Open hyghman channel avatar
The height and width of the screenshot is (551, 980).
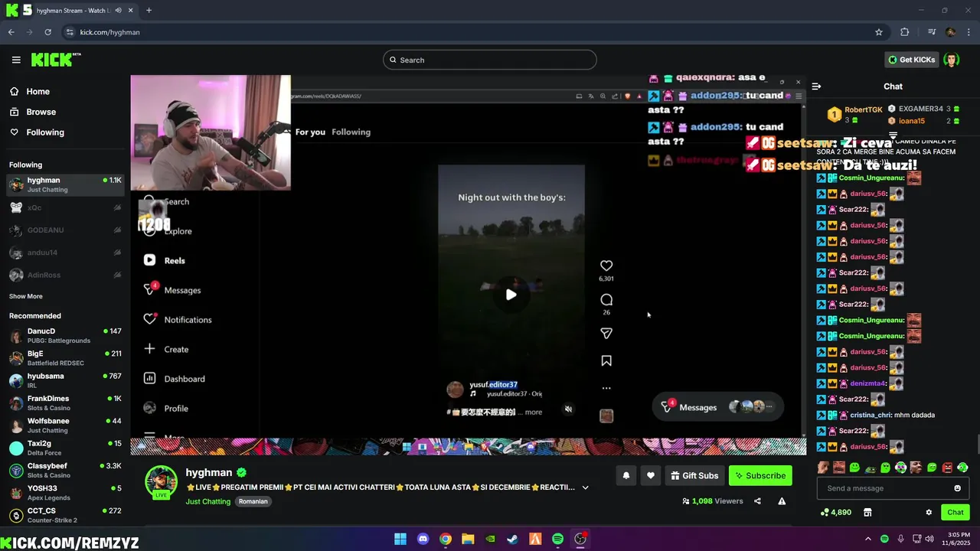click(162, 481)
